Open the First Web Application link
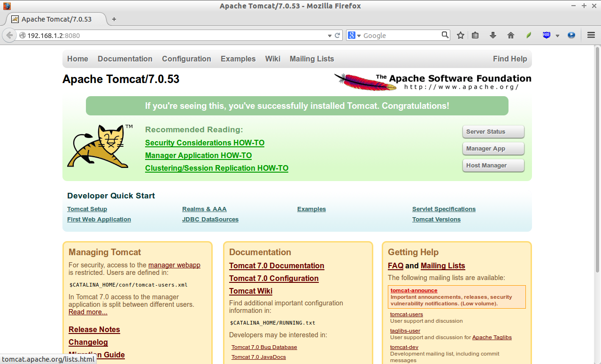 pos(99,220)
